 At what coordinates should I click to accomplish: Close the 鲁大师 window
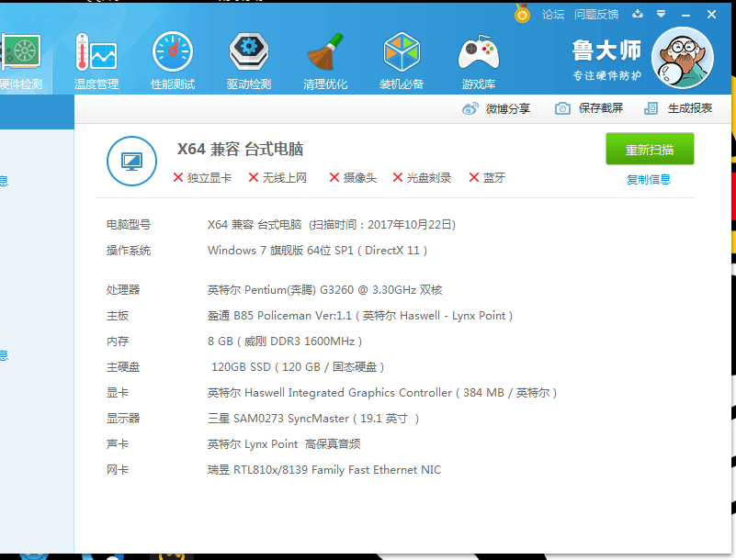tap(711, 15)
